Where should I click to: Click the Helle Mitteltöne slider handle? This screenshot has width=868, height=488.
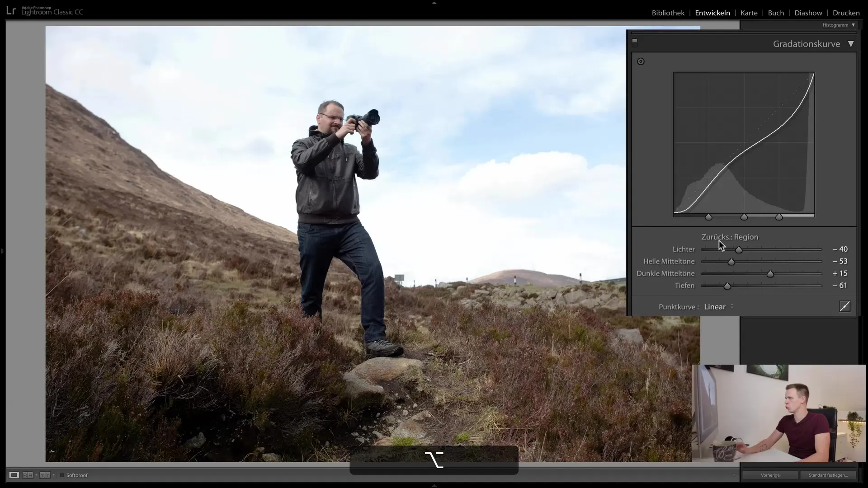pos(731,262)
